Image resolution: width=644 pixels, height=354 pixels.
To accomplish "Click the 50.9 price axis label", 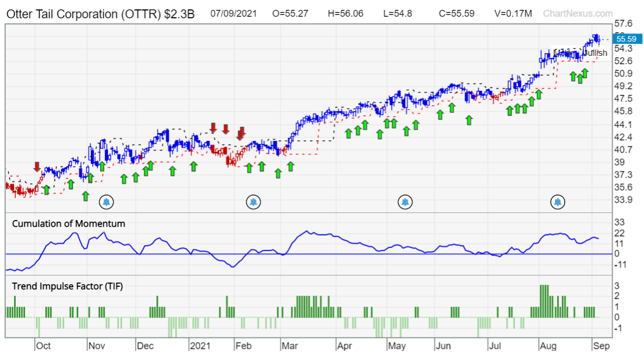I will point(624,73).
